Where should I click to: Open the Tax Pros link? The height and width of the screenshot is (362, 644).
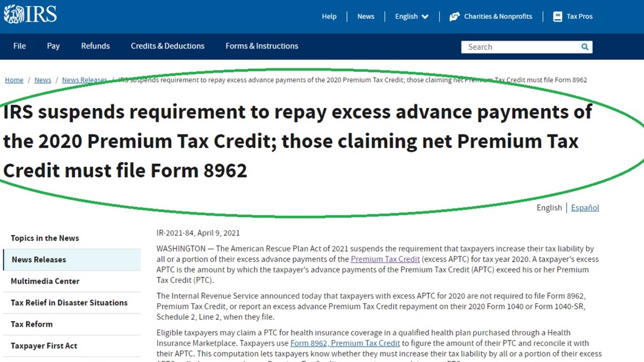point(580,16)
